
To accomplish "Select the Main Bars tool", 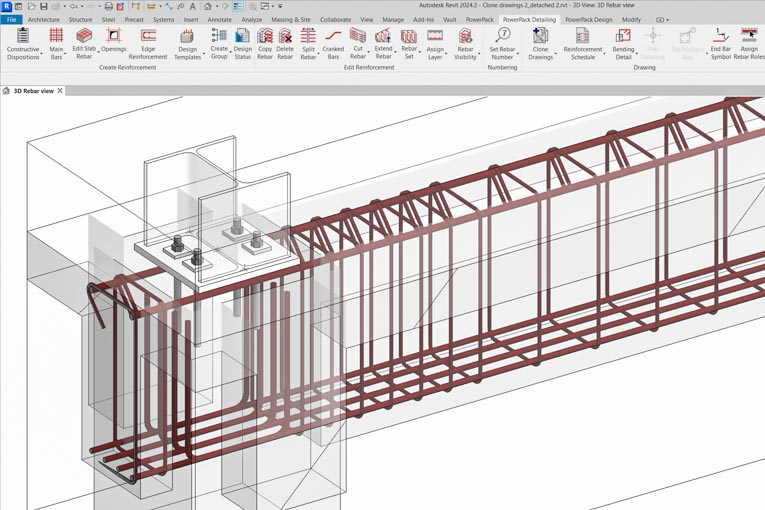I will point(56,44).
